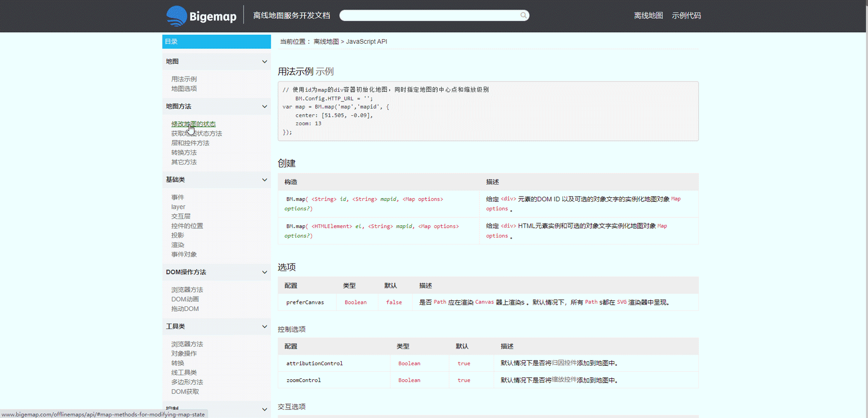Click the 交互选项 subheading
Image resolution: width=868 pixels, height=418 pixels.
pos(291,406)
